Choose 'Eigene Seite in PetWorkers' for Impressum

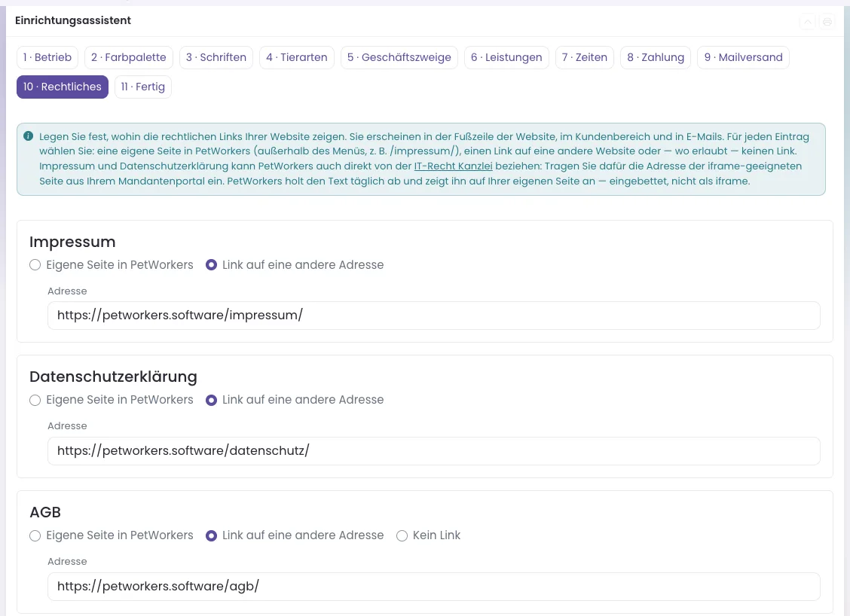pos(35,265)
